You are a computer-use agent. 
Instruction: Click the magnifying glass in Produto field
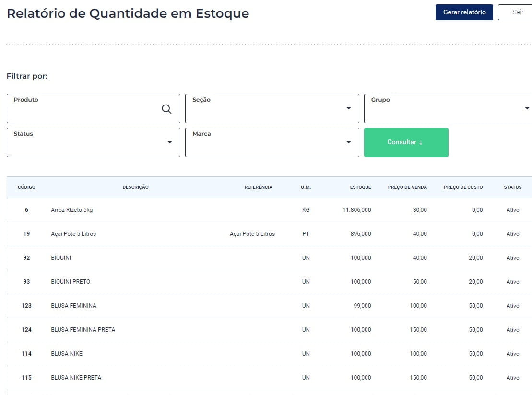(166, 109)
